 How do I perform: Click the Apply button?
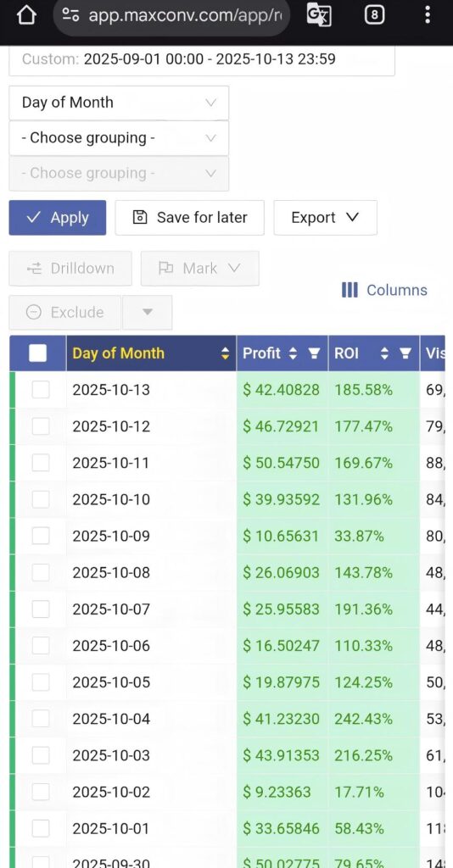coord(58,218)
